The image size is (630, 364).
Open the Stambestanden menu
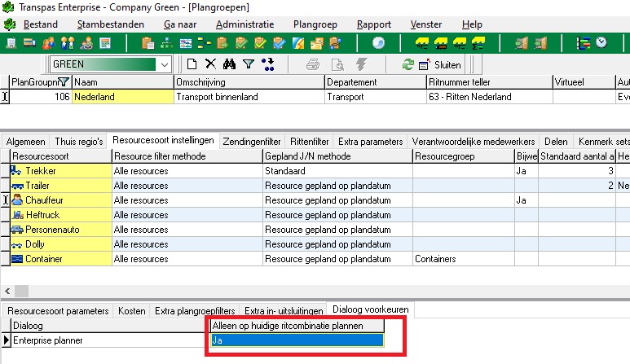point(110,24)
